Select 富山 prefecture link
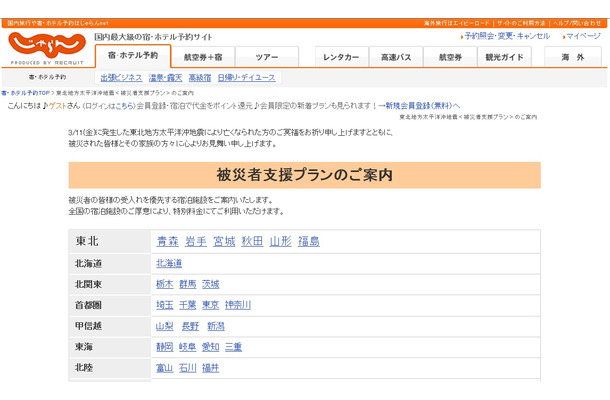Screen dimensions: 610x400 (165, 368)
